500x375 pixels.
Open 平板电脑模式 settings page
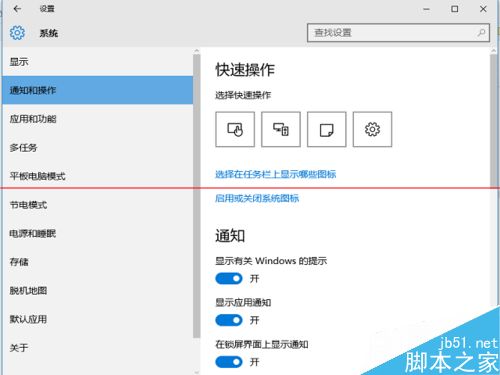pyautogui.click(x=97, y=176)
